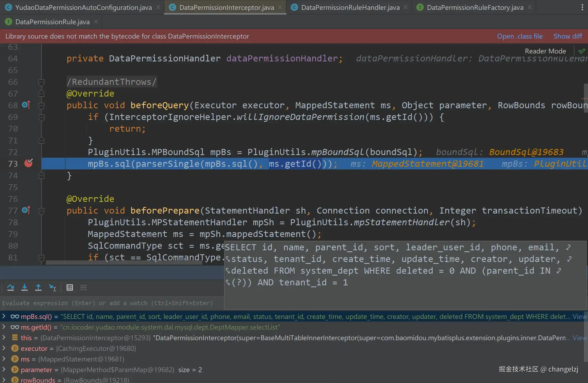This screenshot has height=383, width=588.
Task: Click the 'Show diff' link
Action: click(568, 36)
